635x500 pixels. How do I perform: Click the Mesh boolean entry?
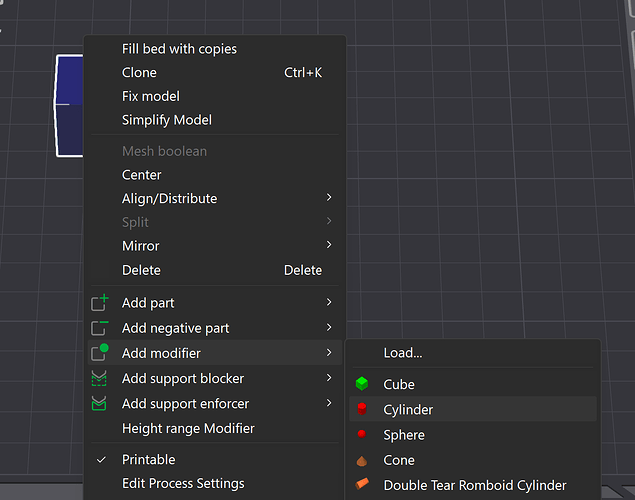[x=215, y=151]
